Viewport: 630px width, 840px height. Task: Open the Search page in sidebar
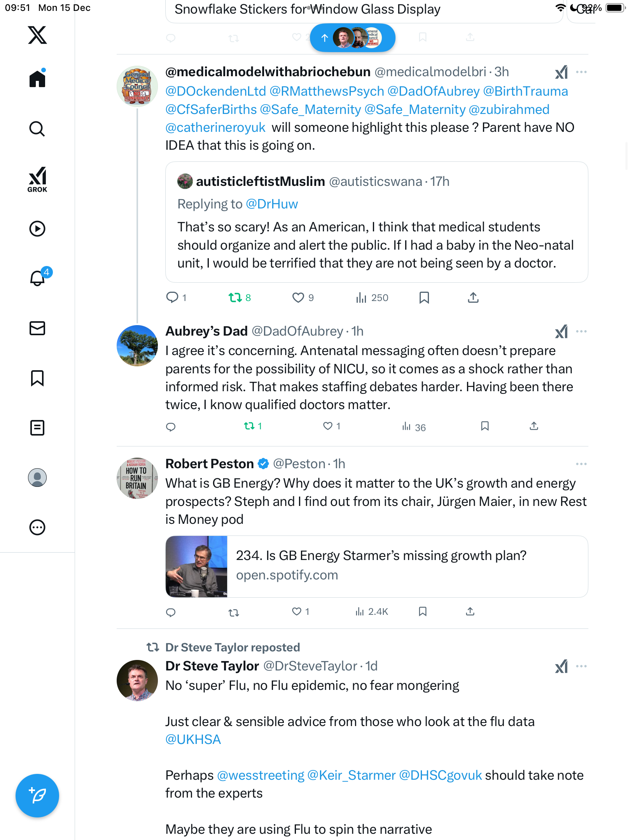coord(37,129)
